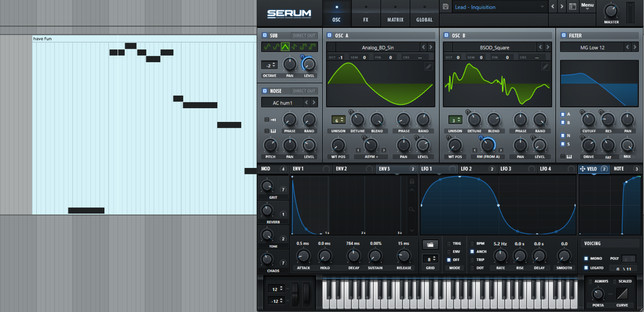Click the envelope zoom magnifier icon
Image resolution: width=644 pixels, height=312 pixels.
(x=412, y=209)
